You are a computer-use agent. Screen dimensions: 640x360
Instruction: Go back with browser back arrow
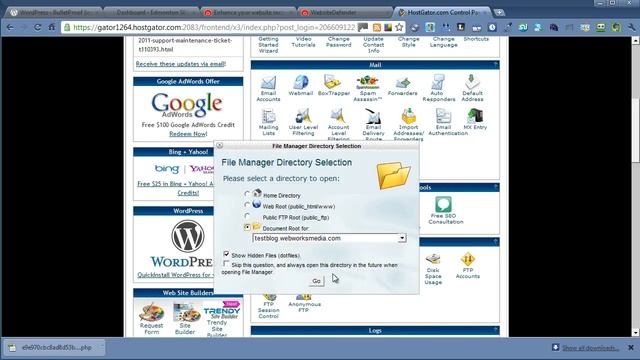click(x=10, y=27)
